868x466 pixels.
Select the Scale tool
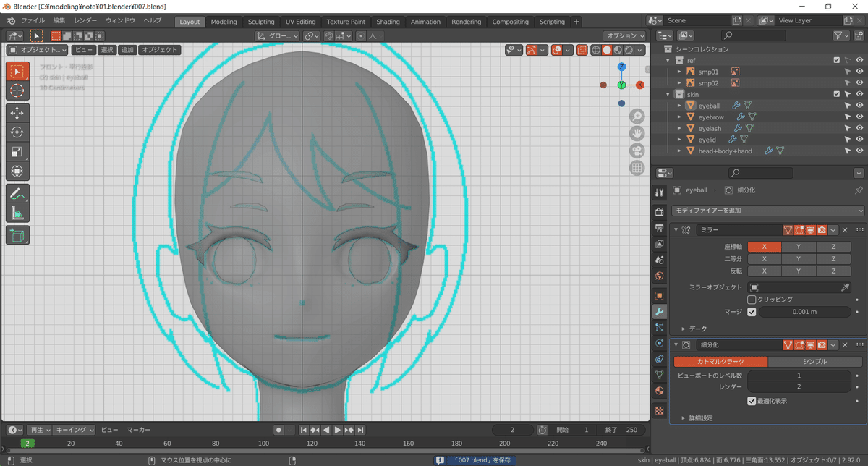click(18, 151)
